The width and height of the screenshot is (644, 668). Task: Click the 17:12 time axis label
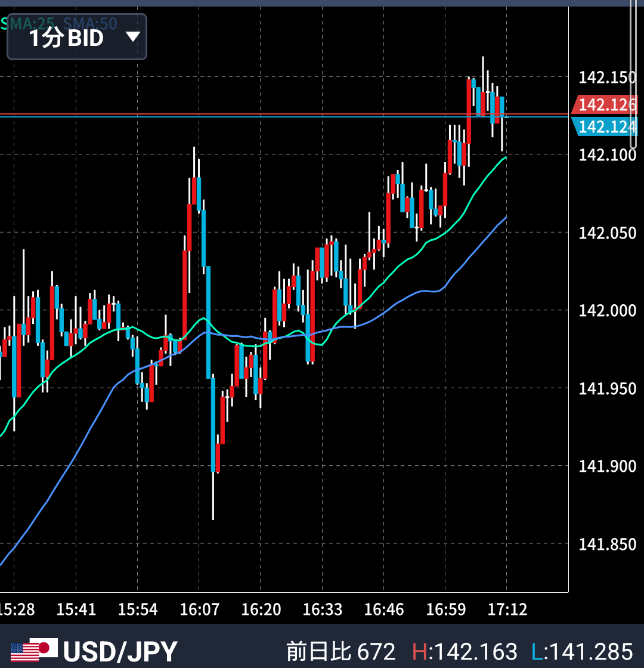(x=507, y=609)
